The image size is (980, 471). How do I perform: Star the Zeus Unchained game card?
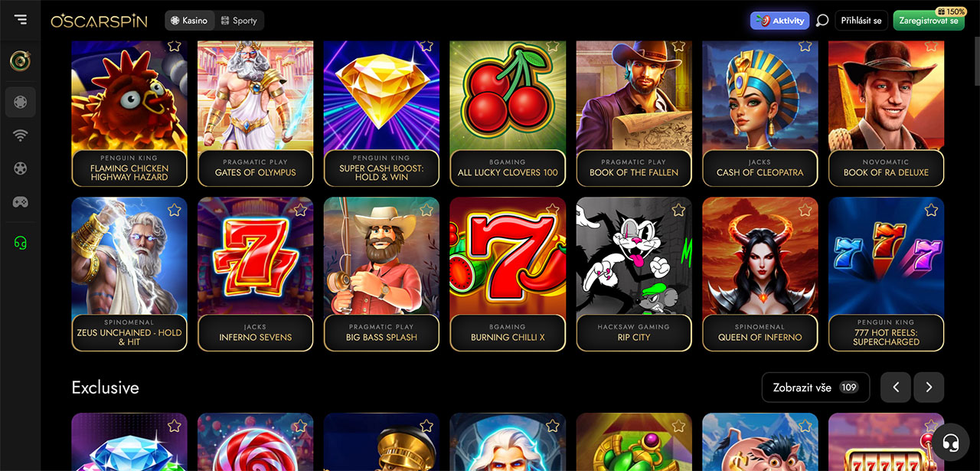174,210
